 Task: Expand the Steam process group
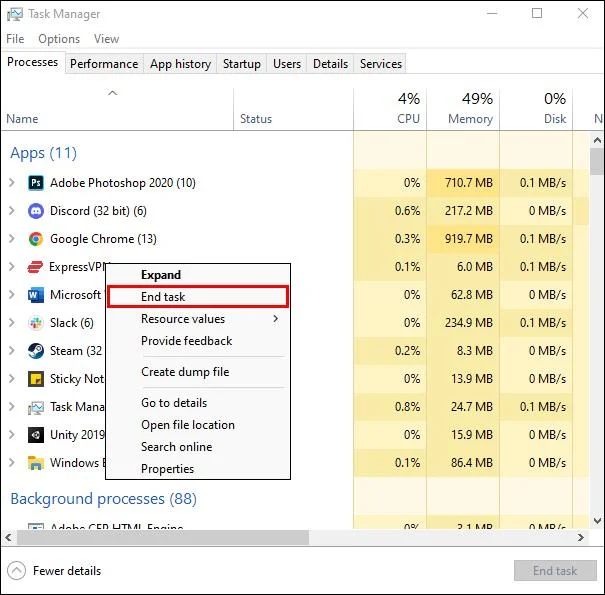(x=12, y=351)
